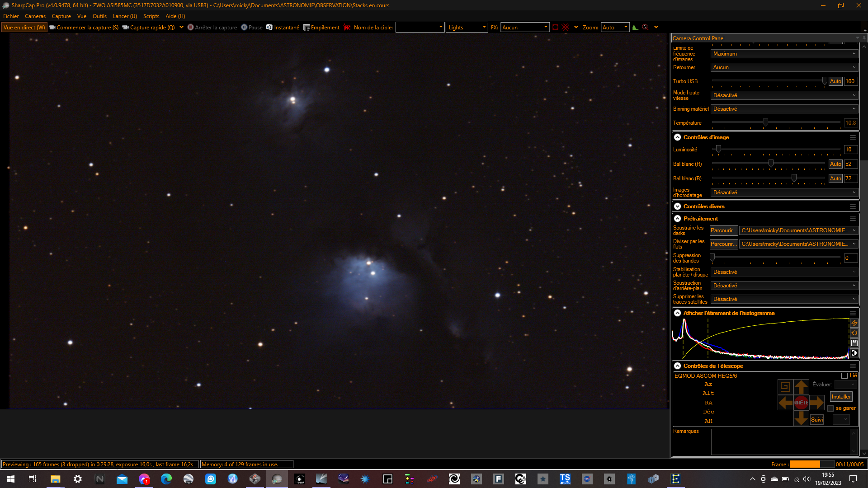Click Commencer la capture (S)
Image resolution: width=868 pixels, height=488 pixels.
(x=84, y=27)
